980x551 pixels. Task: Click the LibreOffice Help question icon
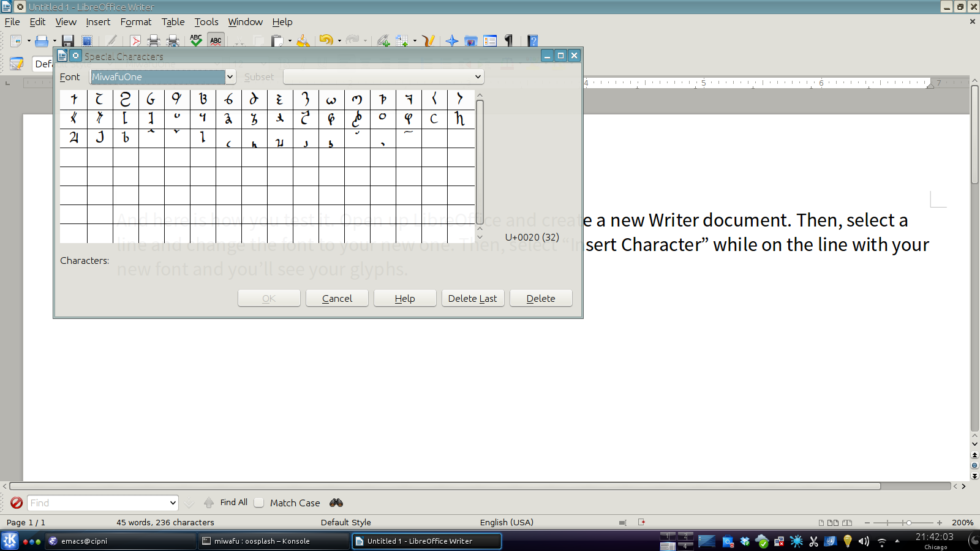click(533, 41)
